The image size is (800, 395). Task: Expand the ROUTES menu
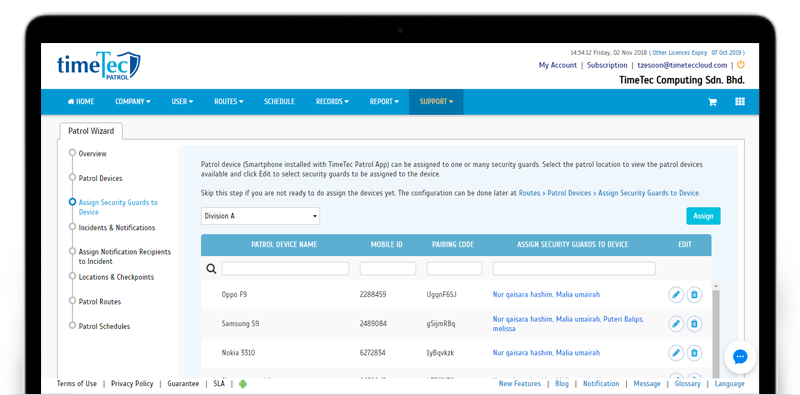pos(229,102)
